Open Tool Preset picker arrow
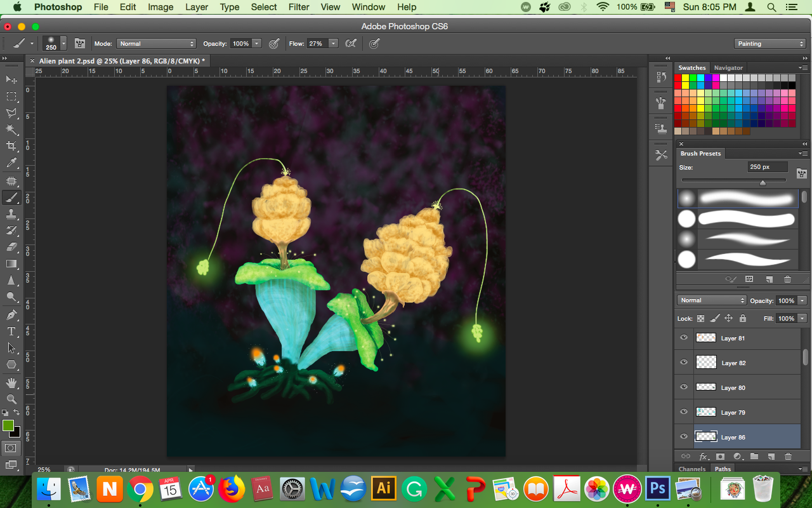Image resolution: width=812 pixels, height=508 pixels. coord(32,44)
